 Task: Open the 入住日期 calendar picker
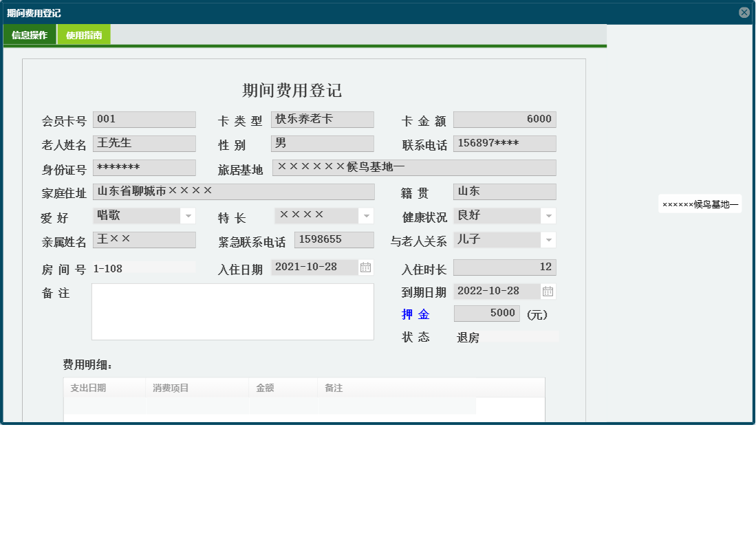click(x=365, y=267)
